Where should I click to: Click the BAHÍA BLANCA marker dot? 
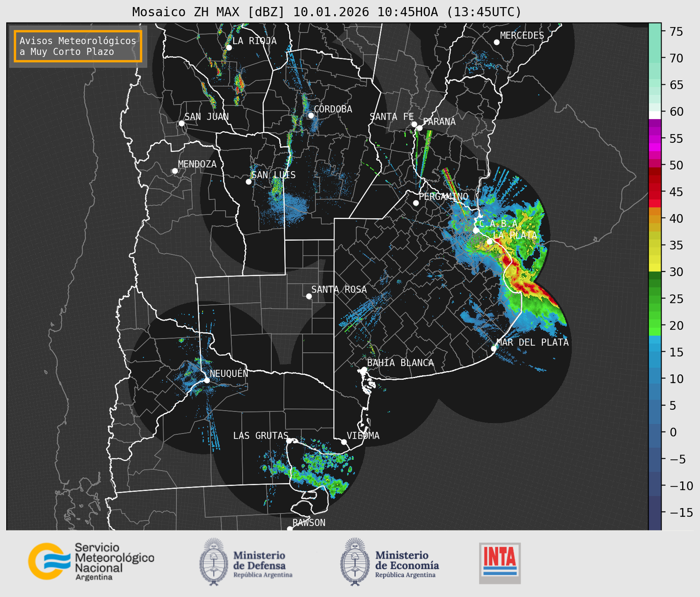pos(364,369)
